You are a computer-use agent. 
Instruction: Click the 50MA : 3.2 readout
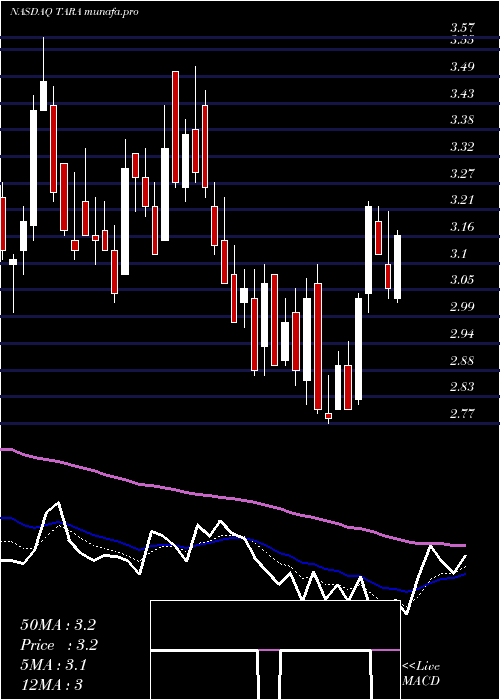(x=58, y=625)
